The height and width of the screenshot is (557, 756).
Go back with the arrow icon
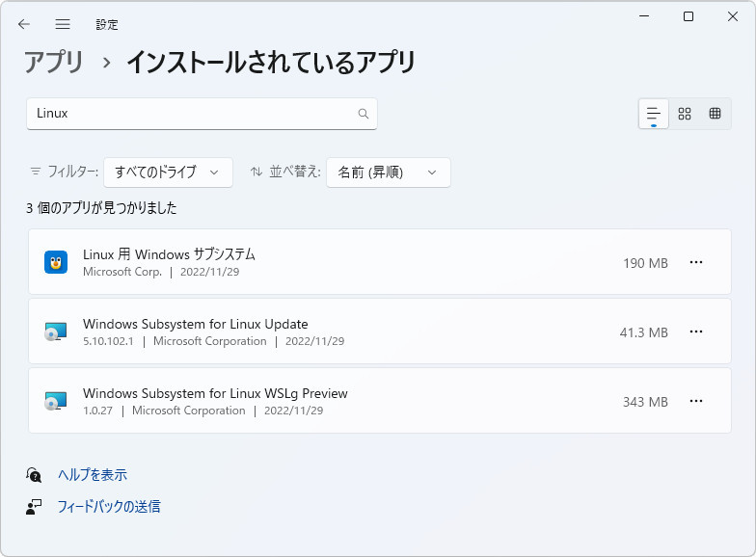23,24
